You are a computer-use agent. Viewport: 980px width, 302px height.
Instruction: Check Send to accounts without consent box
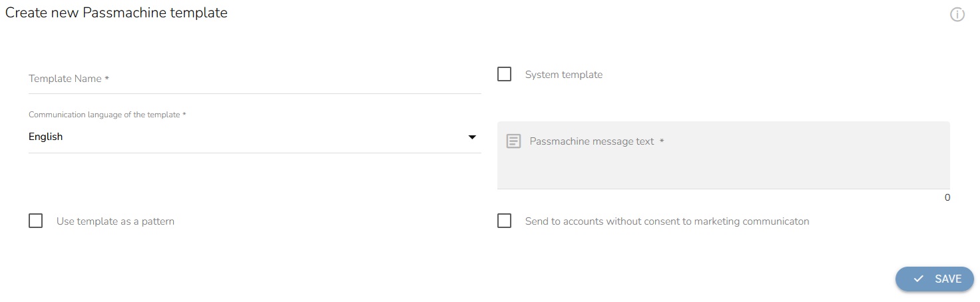505,221
